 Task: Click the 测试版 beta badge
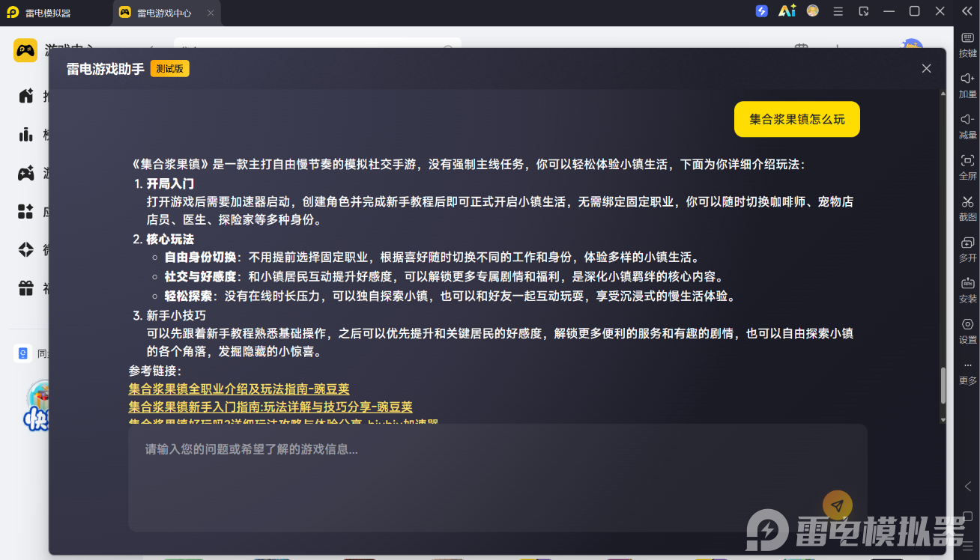pos(170,68)
